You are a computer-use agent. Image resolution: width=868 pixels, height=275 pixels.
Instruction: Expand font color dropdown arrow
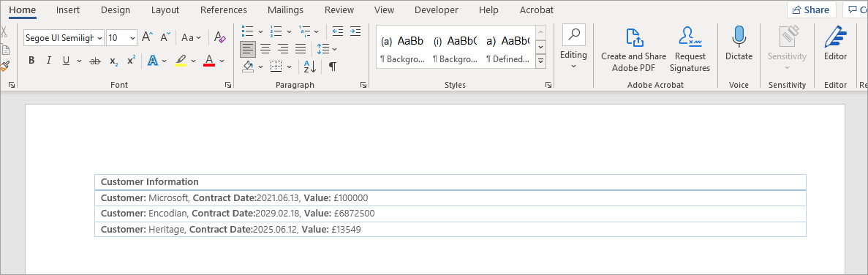point(222,61)
